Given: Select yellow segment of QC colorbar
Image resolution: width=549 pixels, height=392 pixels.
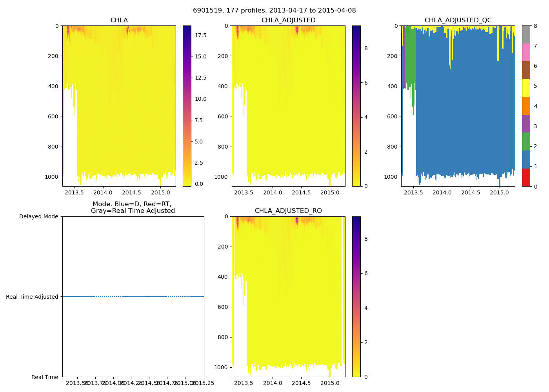Looking at the screenshot, I should 526,88.
